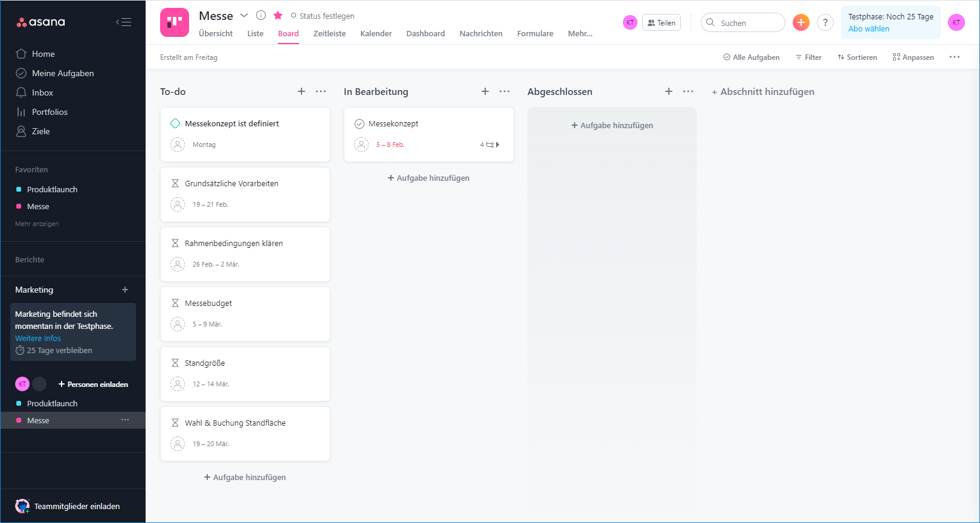The width and height of the screenshot is (980, 523).
Task: Open To-do column more options
Action: coord(321,91)
